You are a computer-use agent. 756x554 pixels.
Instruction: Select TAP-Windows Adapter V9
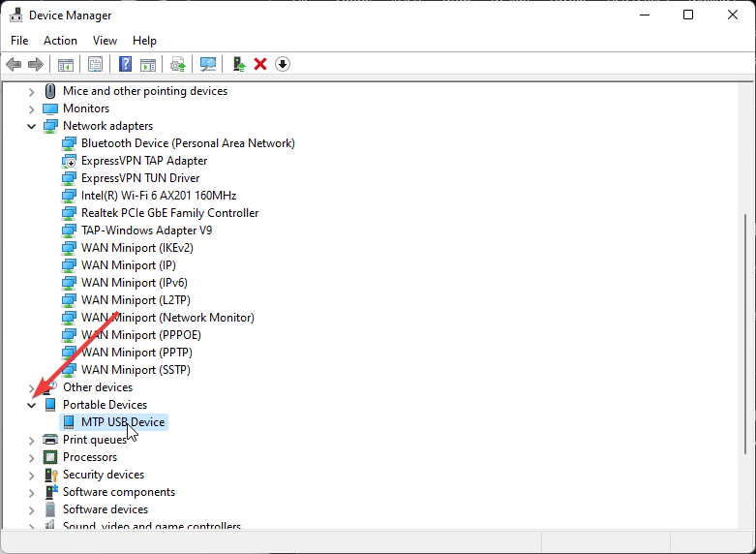tap(146, 231)
